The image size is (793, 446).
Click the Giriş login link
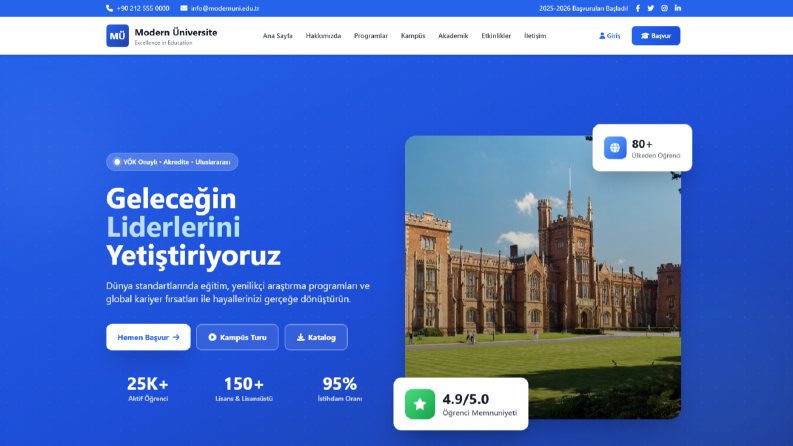(609, 36)
